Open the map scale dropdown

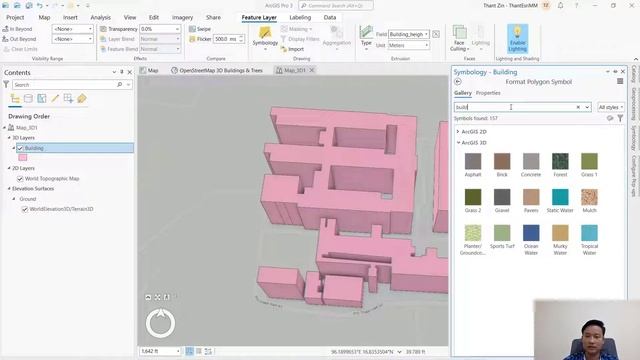[178, 351]
